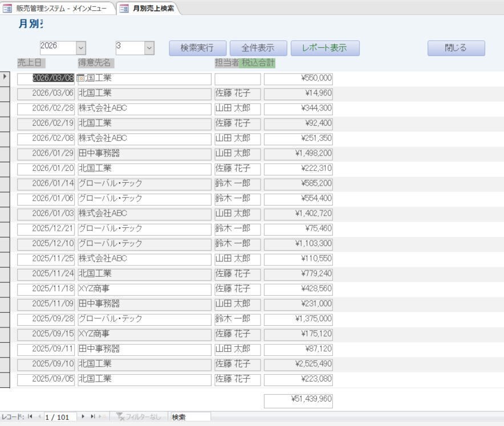The width and height of the screenshot is (504, 426).
Task: Select グローバル・テック in the 2025/12/21 row
Action: (145, 230)
